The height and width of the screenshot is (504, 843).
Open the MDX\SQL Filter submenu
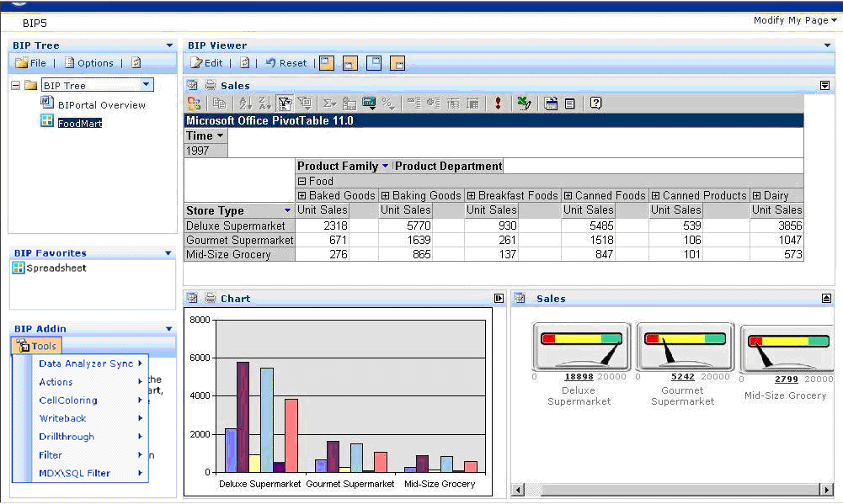pyautogui.click(x=90, y=474)
